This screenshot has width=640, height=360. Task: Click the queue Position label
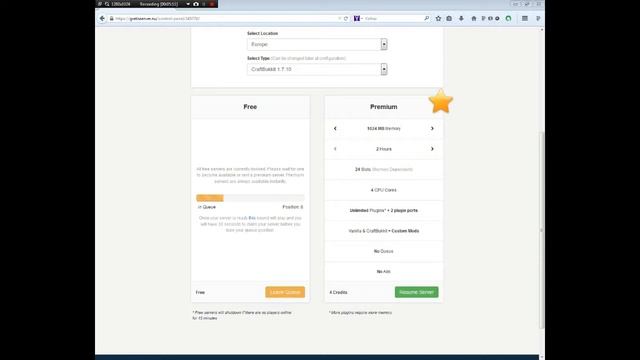(293, 207)
